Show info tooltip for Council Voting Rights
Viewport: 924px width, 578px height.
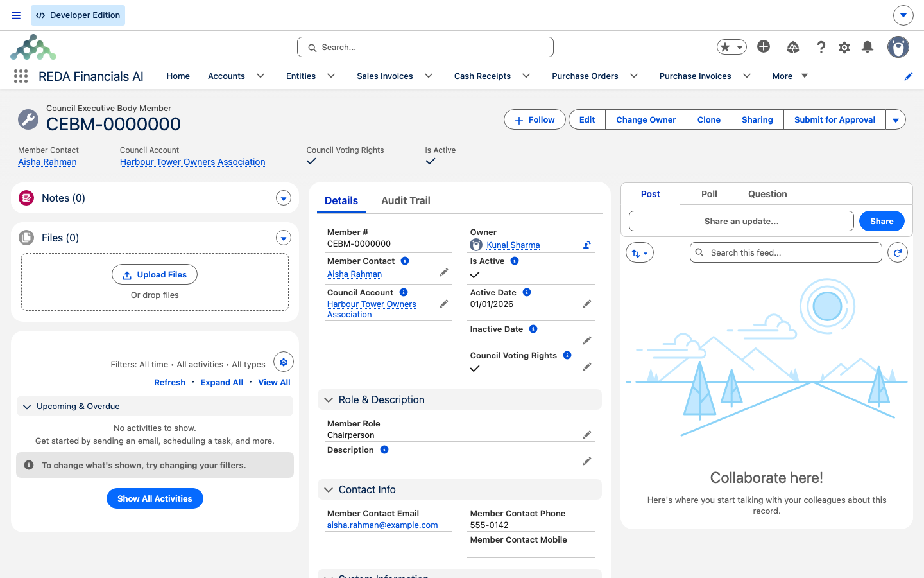pyautogui.click(x=567, y=355)
